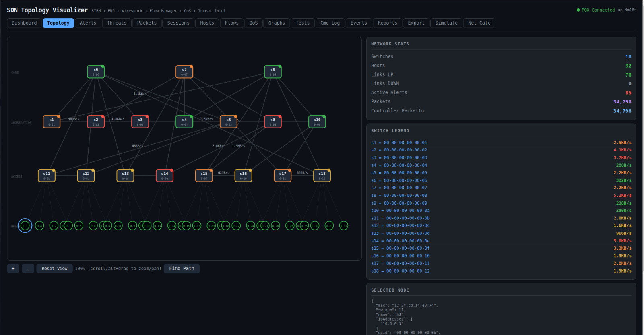Image resolution: width=644 pixels, height=335 pixels.
Task: Select access switch s14 node
Action: coord(165,176)
